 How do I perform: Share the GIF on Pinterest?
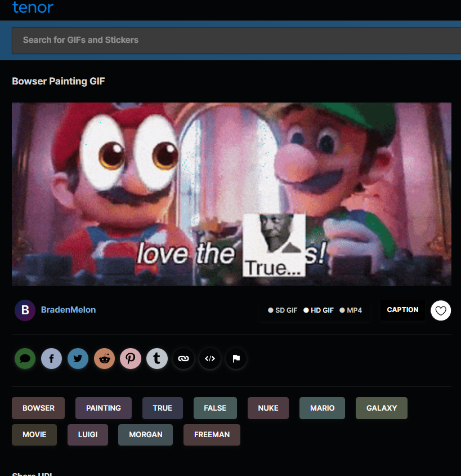coord(131,358)
